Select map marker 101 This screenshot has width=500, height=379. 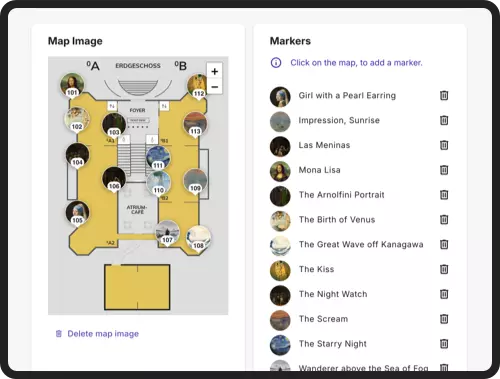point(72,85)
